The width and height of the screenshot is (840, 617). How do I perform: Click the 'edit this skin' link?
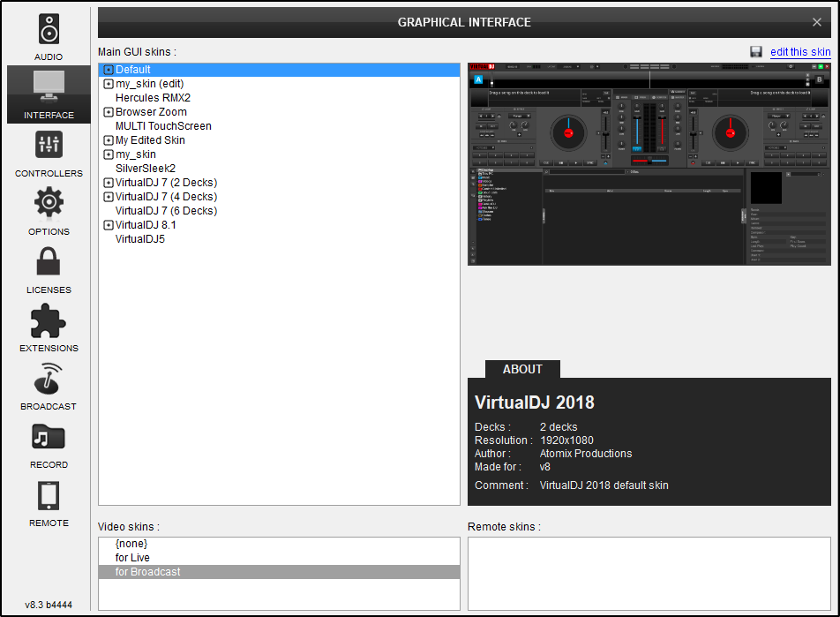point(800,52)
